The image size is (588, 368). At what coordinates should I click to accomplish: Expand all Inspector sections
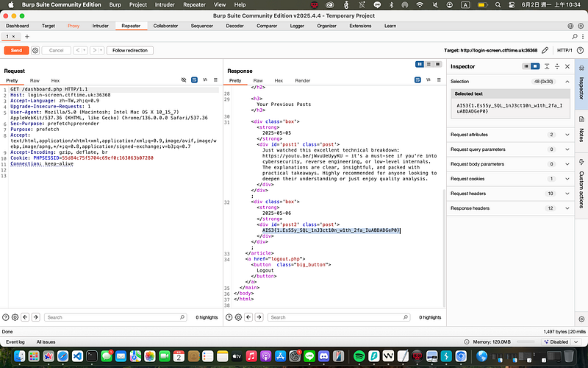pyautogui.click(x=547, y=66)
